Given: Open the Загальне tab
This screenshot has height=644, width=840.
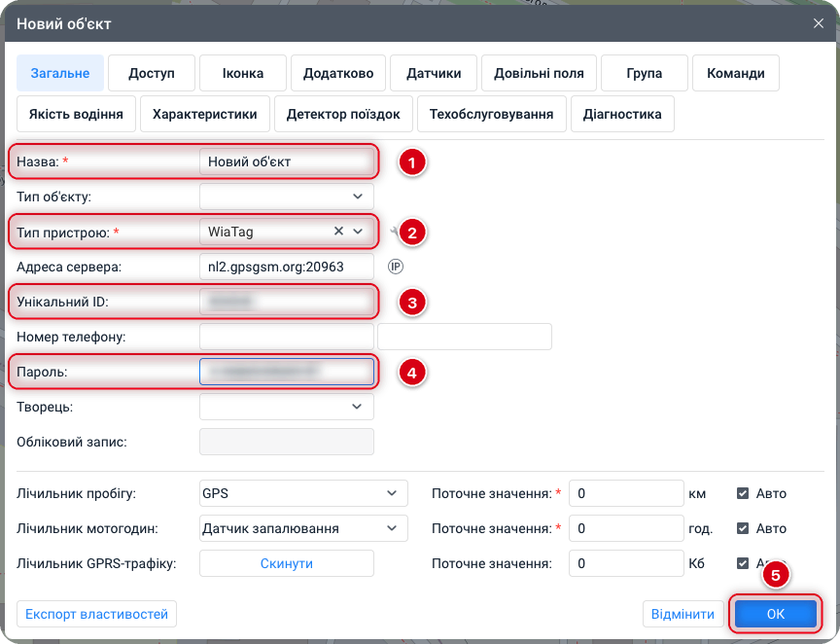Looking at the screenshot, I should tap(60, 73).
